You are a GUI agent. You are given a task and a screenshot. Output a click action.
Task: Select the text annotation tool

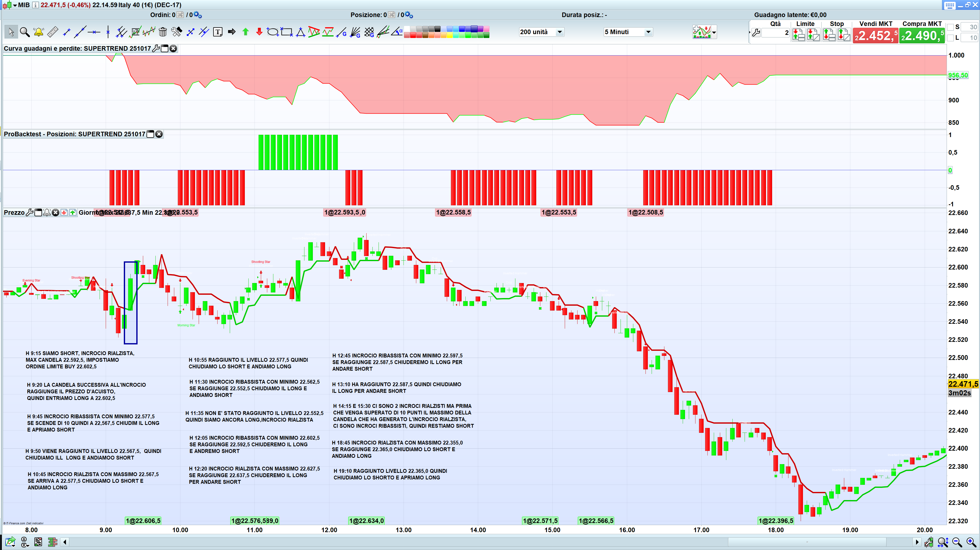pos(218,32)
